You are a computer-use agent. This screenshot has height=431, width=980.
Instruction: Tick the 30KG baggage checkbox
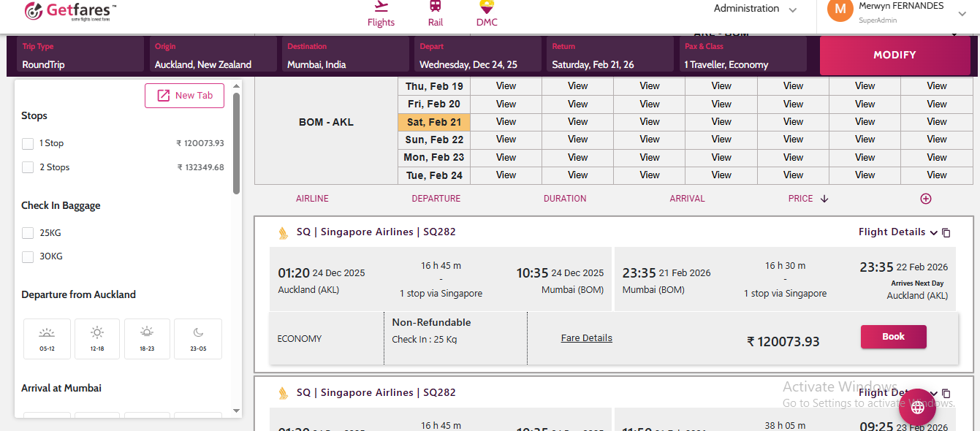pos(28,257)
